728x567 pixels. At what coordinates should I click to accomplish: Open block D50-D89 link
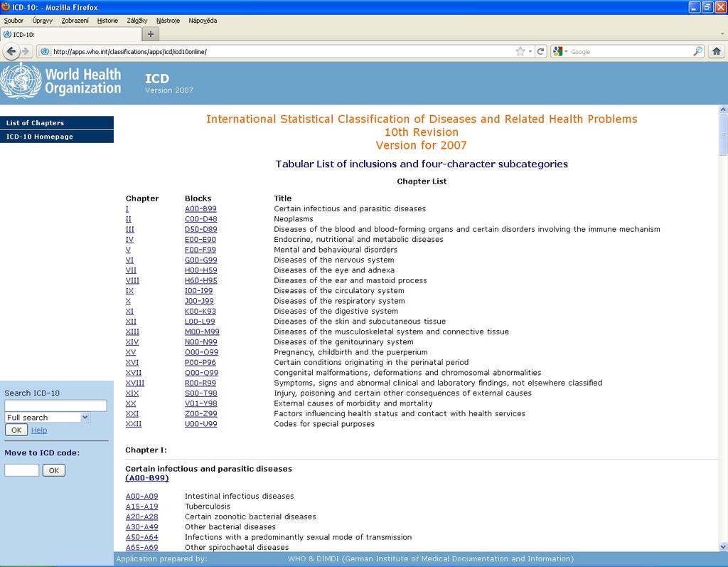tap(201, 230)
